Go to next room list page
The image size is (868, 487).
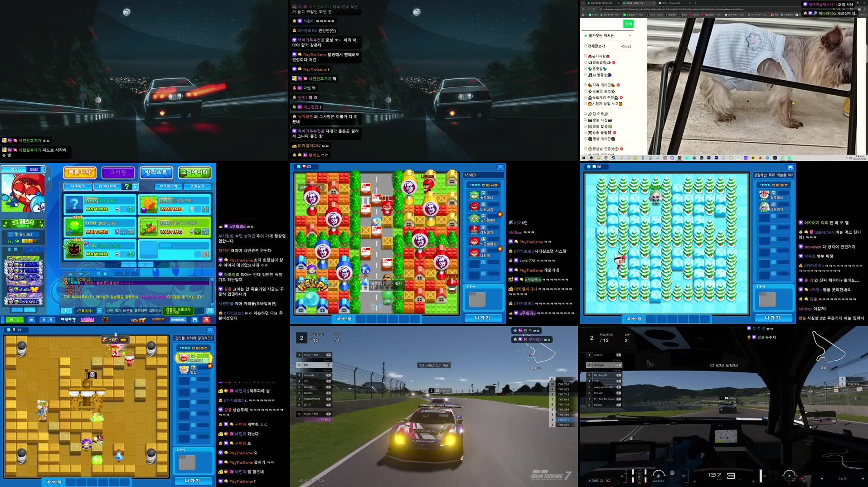pos(145,264)
